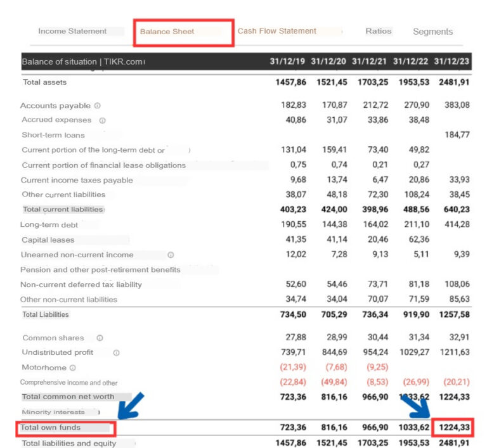Open info icon next to Motorhome
This screenshot has width=487, height=448.
coord(73,368)
